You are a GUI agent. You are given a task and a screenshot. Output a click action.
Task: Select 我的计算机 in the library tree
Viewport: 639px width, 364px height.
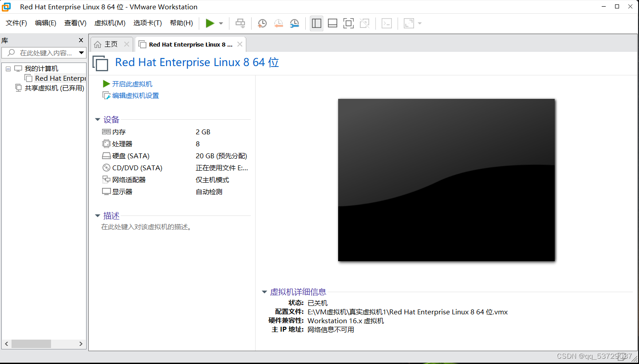coord(41,68)
